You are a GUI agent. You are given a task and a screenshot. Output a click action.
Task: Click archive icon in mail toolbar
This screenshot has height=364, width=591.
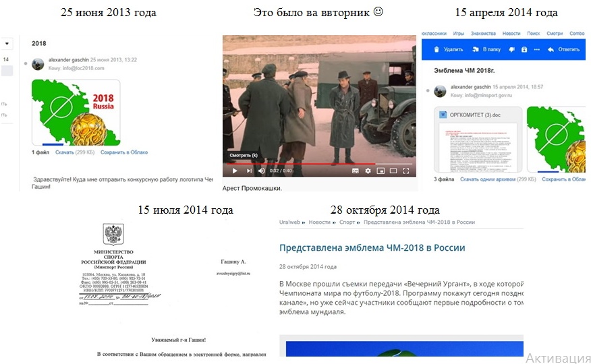coord(524,49)
